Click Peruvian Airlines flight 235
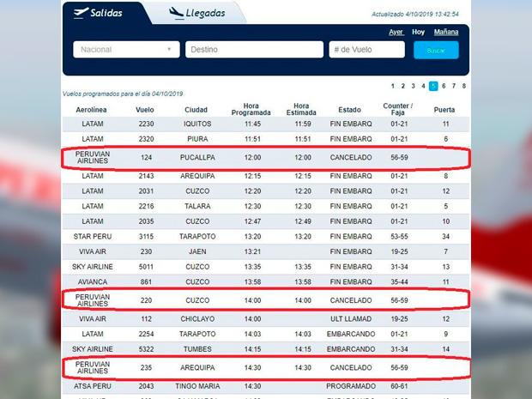The image size is (532, 399). [x=146, y=367]
